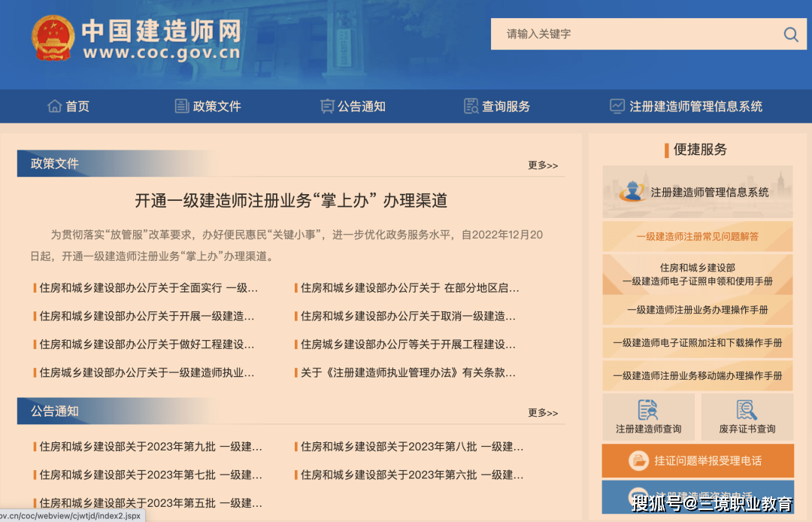
Task: Open the 政策文件 navigation menu
Action: click(216, 105)
